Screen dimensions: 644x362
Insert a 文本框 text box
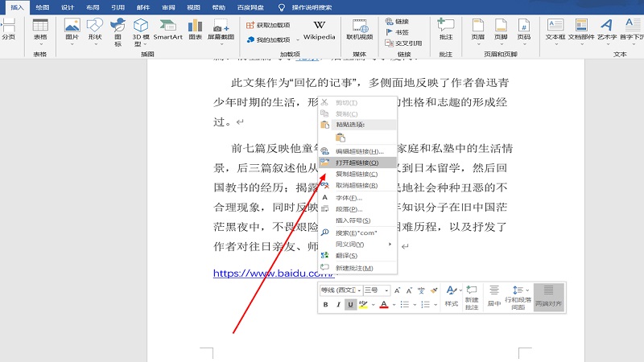[555, 30]
